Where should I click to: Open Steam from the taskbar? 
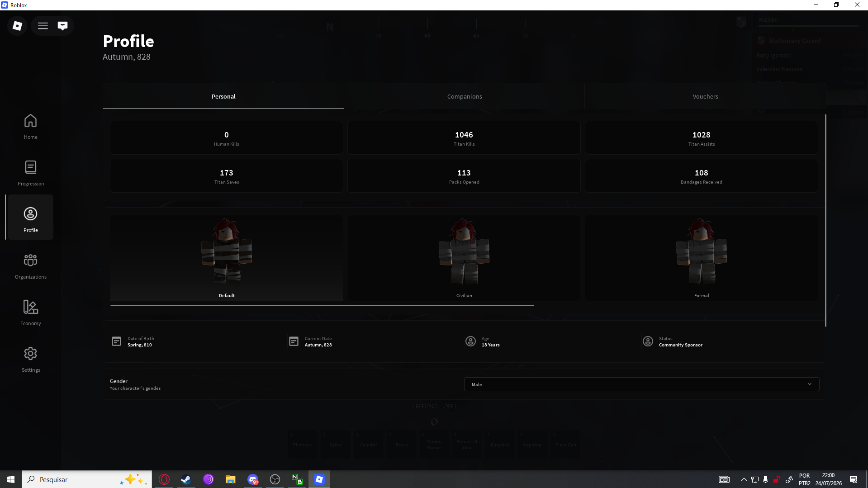point(186,479)
